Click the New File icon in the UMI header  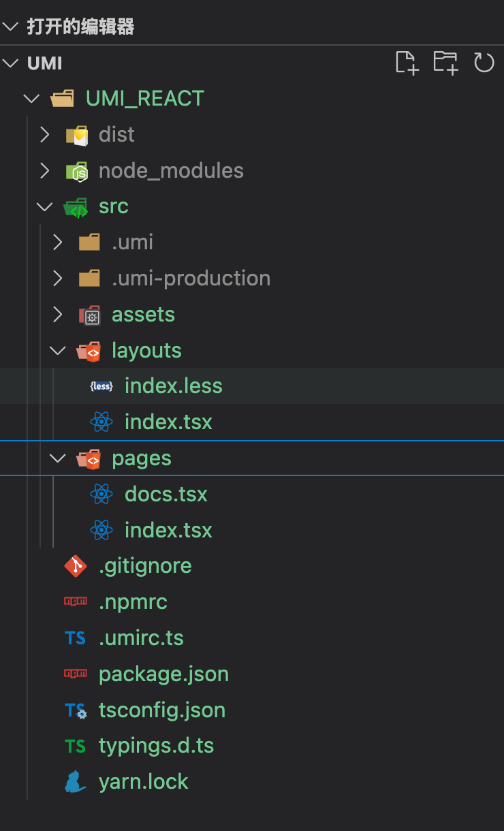coord(407,63)
